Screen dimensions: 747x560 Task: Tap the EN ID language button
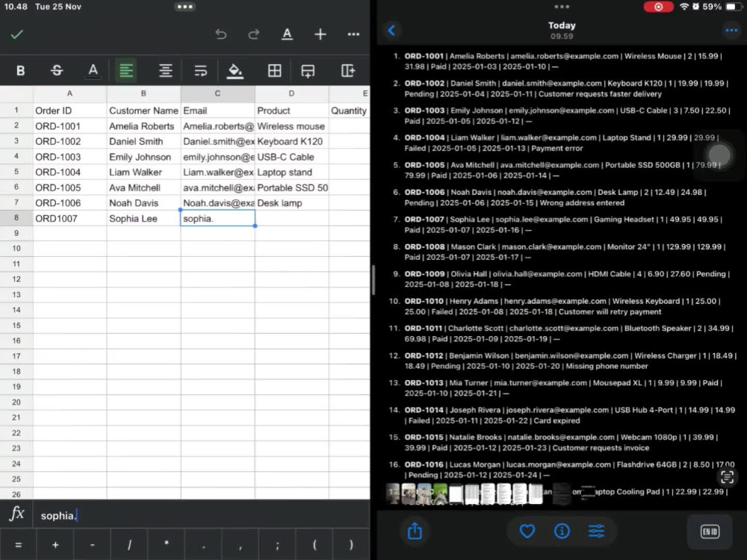click(710, 532)
